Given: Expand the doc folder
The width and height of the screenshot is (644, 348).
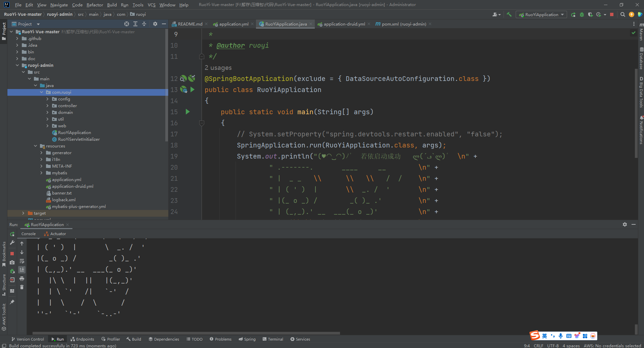Looking at the screenshot, I should (17, 59).
